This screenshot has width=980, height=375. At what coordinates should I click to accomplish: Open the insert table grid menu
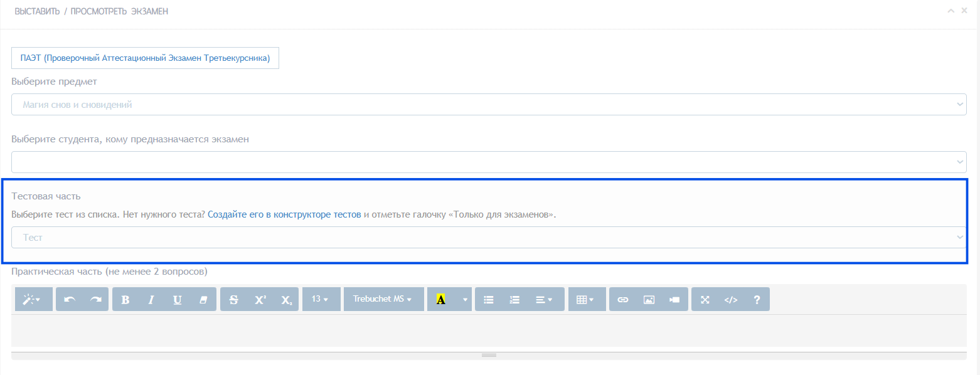point(587,299)
